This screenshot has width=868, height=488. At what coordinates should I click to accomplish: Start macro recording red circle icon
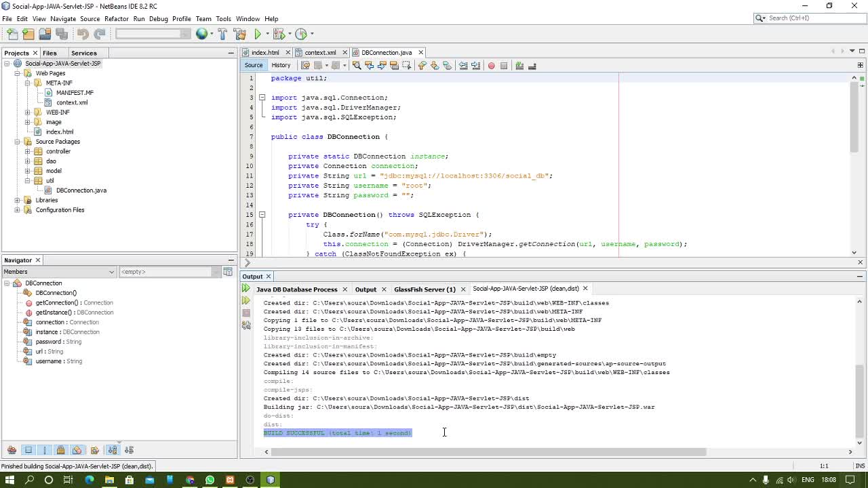pos(492,66)
